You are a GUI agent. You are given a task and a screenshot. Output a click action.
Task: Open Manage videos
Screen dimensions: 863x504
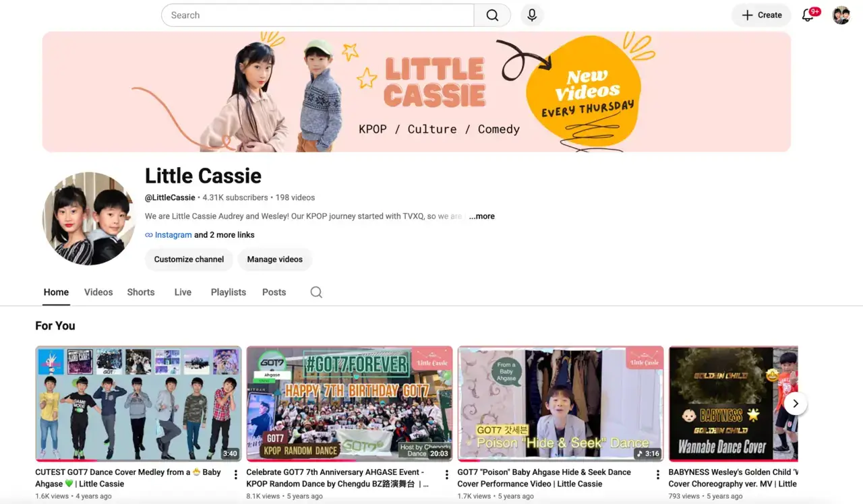coord(275,259)
